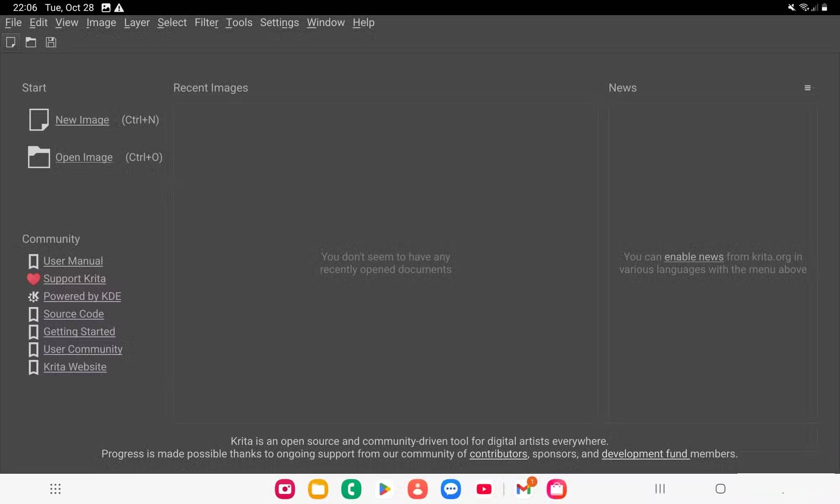The width and height of the screenshot is (840, 504).
Task: Open the Source Code link
Action: [73, 314]
